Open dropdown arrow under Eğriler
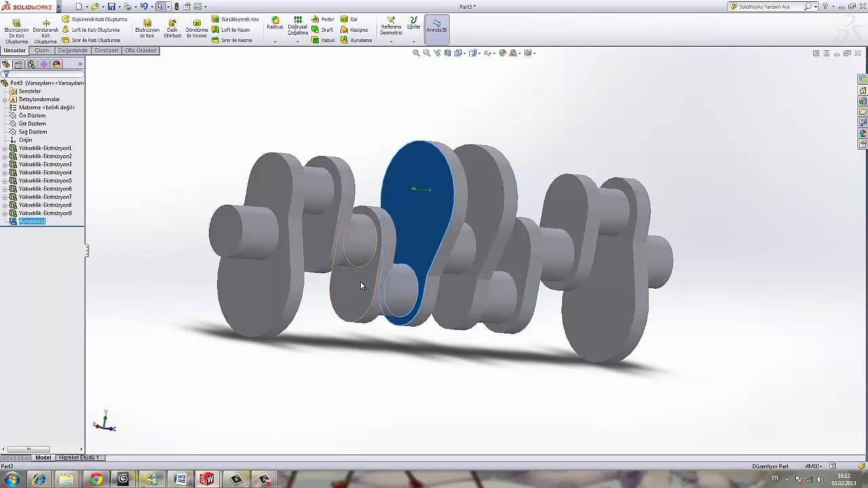The image size is (868, 488). click(x=414, y=41)
